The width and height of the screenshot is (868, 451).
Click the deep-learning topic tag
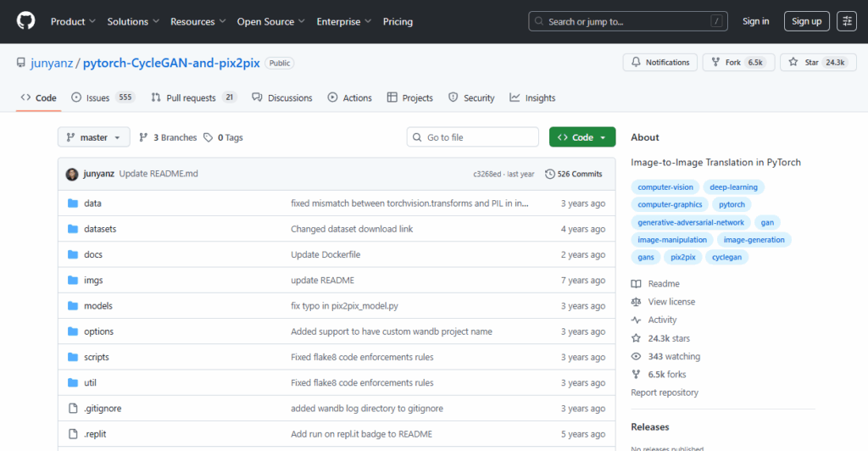[x=733, y=187]
